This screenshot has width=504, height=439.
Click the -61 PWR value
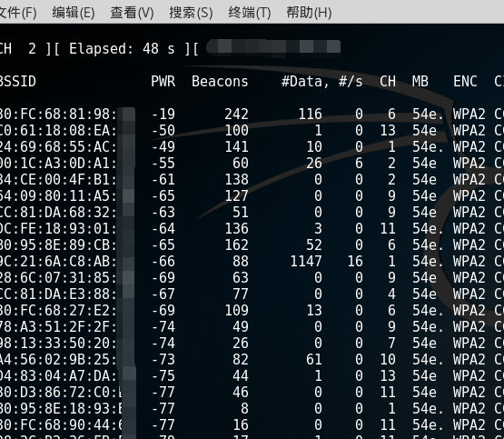coord(163,179)
